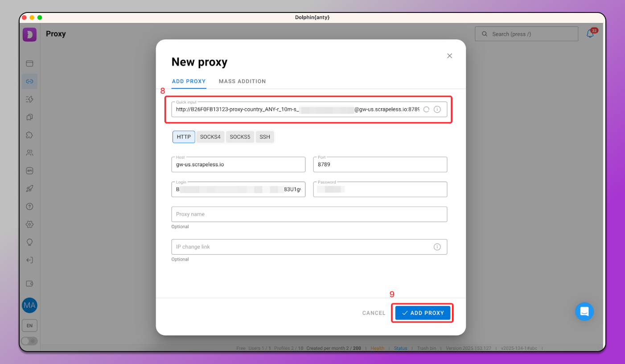Select the SOCKS4 proxy type
Image resolution: width=625 pixels, height=364 pixels.
pyautogui.click(x=210, y=137)
